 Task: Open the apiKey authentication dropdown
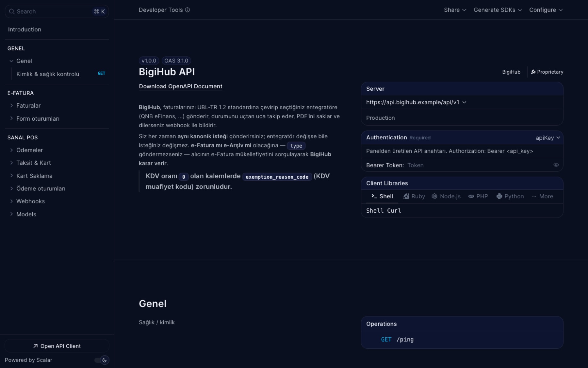548,138
